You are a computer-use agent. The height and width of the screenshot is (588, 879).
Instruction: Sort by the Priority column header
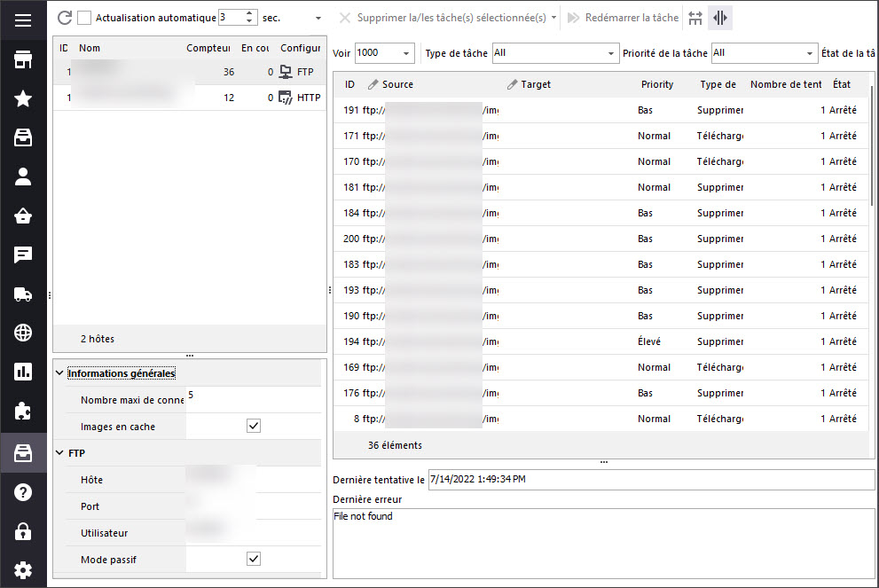[657, 84]
